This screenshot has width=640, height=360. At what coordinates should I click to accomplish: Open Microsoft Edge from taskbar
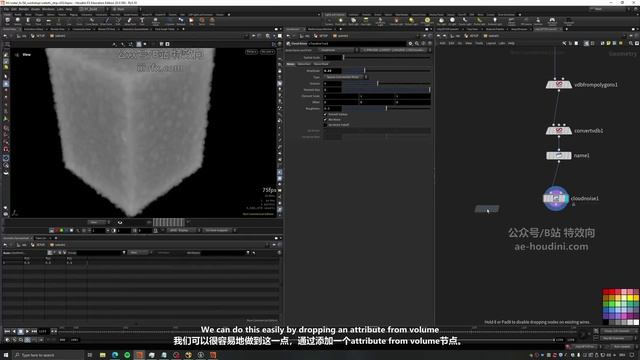[115, 355]
